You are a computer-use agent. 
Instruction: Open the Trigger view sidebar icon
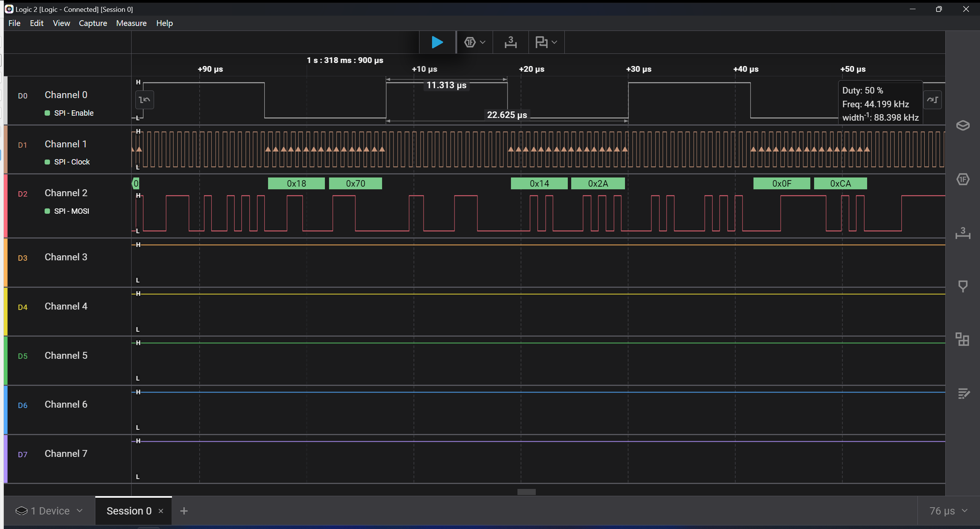coord(962,286)
